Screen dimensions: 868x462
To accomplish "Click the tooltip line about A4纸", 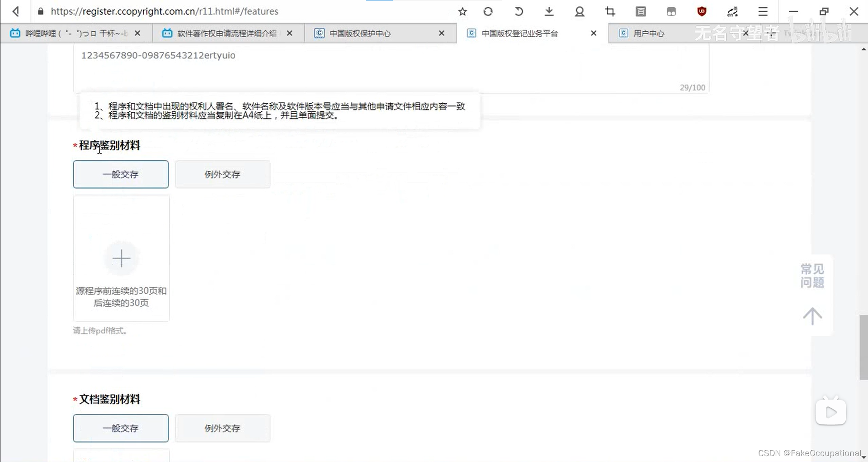I will point(217,115).
